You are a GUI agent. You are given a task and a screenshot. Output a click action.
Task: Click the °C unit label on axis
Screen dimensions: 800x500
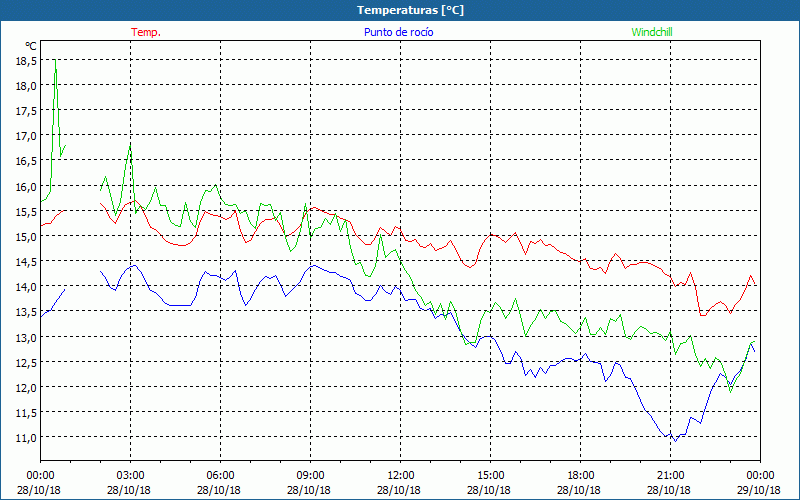point(31,46)
